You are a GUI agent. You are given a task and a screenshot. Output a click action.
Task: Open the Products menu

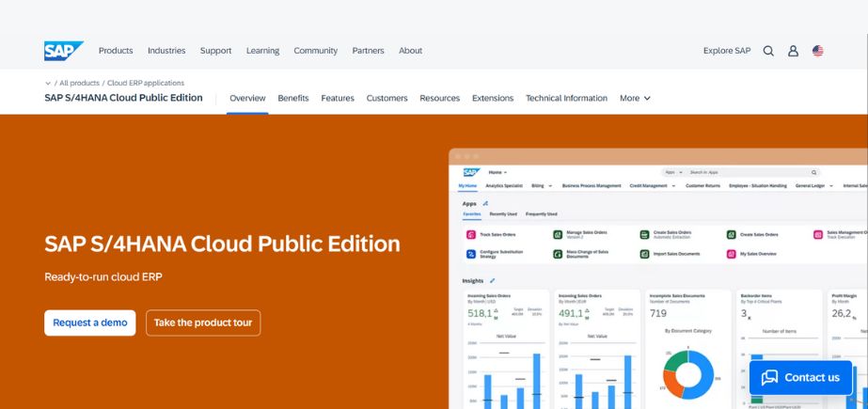tap(116, 51)
